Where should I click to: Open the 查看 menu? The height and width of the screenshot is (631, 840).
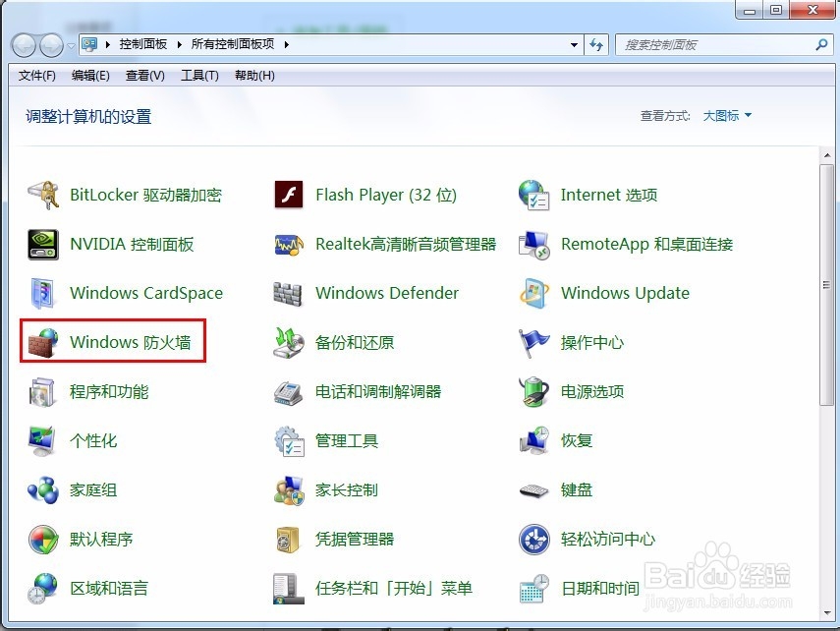143,76
